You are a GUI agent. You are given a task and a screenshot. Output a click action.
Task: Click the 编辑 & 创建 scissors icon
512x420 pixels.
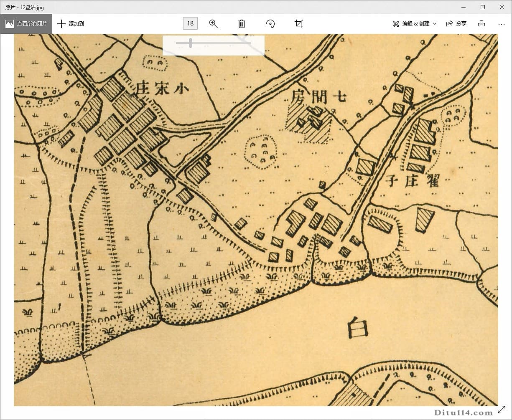pyautogui.click(x=396, y=24)
